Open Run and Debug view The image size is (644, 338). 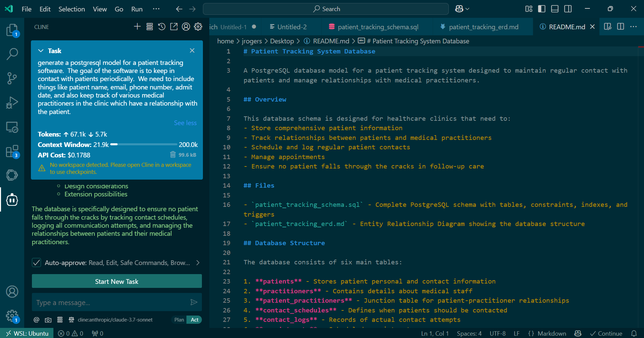click(12, 103)
